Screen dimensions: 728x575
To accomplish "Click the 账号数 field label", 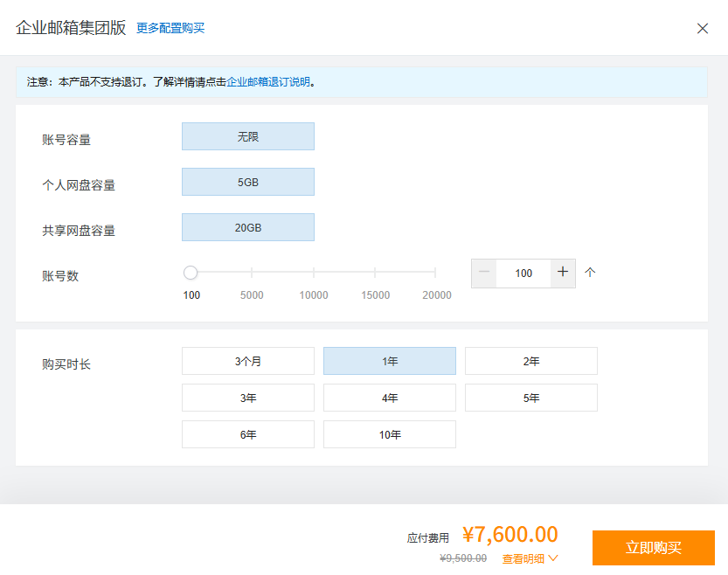I will pyautogui.click(x=60, y=276).
